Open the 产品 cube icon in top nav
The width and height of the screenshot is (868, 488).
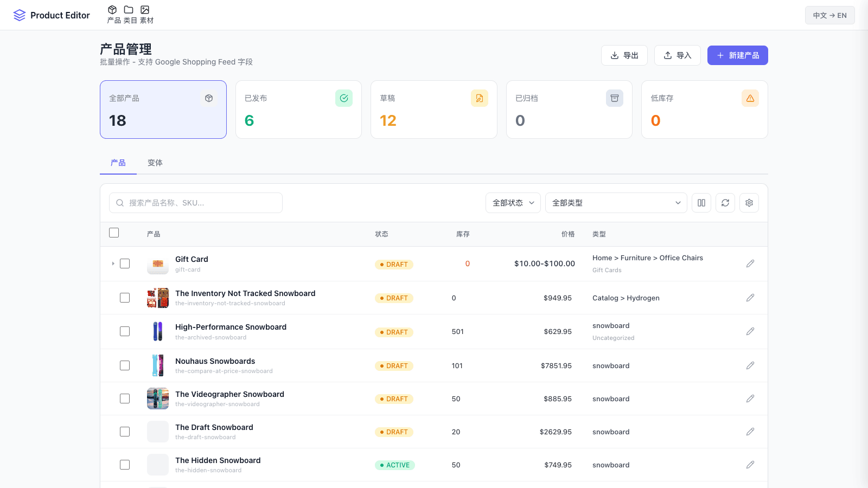[x=112, y=10]
